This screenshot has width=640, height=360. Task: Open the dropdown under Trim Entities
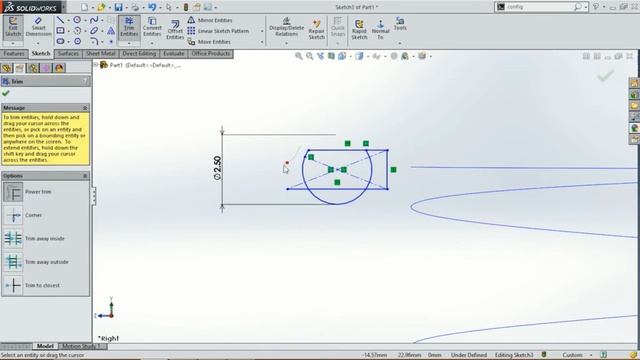pyautogui.click(x=129, y=43)
